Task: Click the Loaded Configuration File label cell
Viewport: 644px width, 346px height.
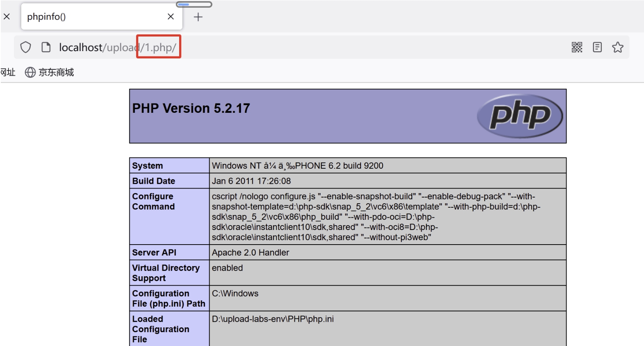Action: [x=169, y=329]
